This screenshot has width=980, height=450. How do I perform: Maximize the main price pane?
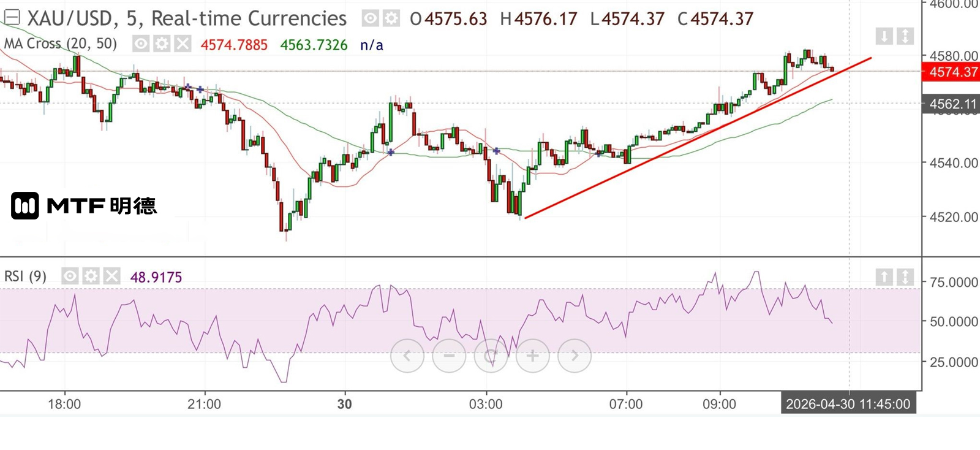pyautogui.click(x=905, y=36)
